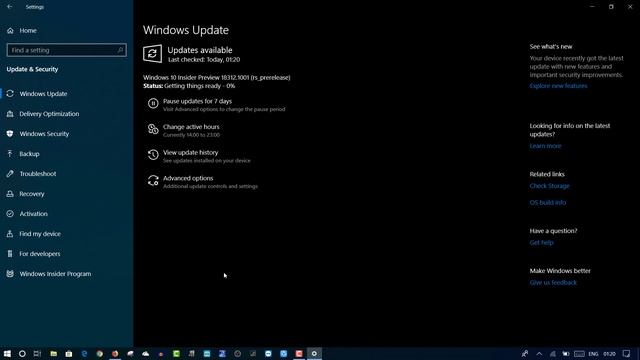This screenshot has height=360, width=640.
Task: Open OneDrive cloud icon on taskbar
Action: pyautogui.click(x=146, y=353)
